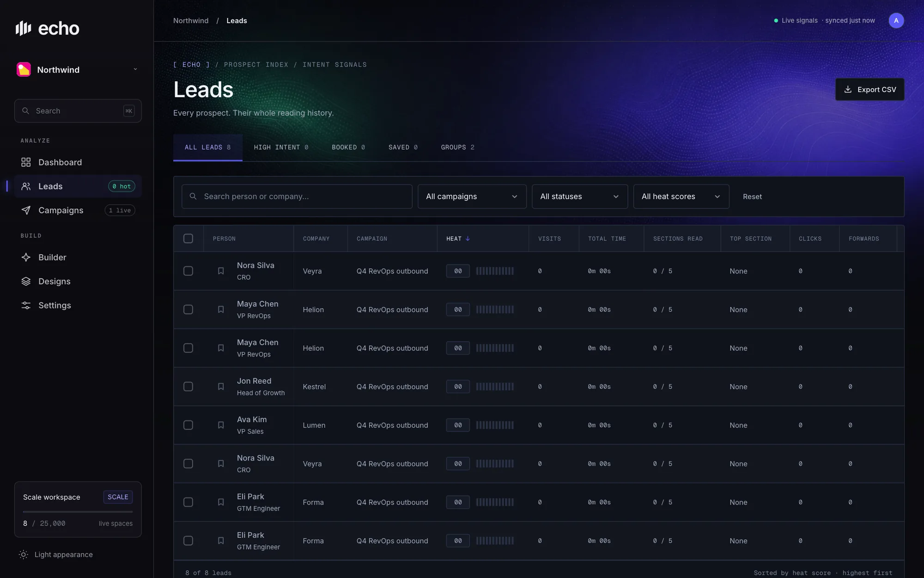Select all leads with header checkbox

coord(188,239)
